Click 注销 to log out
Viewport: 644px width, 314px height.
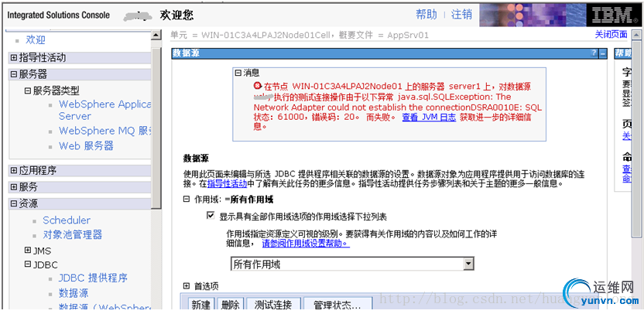pyautogui.click(x=461, y=15)
